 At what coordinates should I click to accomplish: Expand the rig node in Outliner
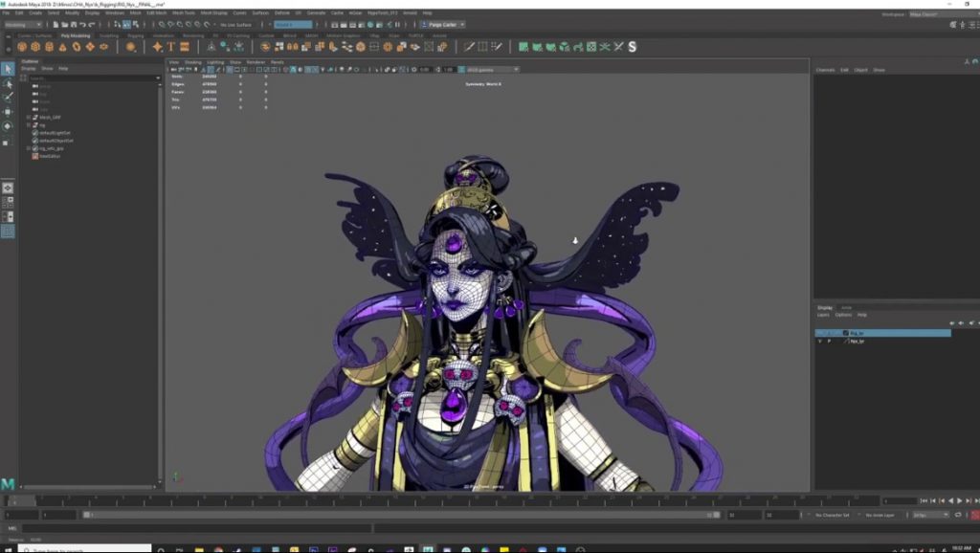coord(28,125)
